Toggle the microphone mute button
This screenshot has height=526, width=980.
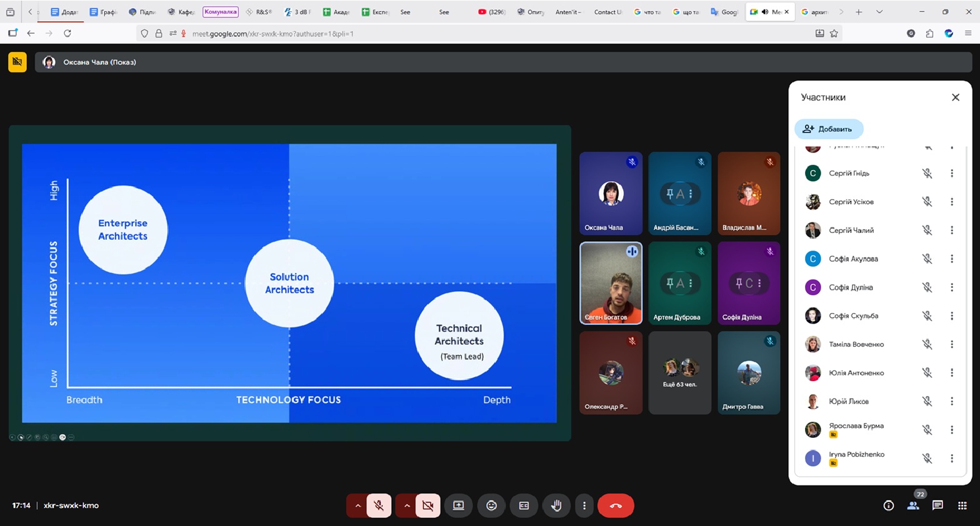pos(379,505)
